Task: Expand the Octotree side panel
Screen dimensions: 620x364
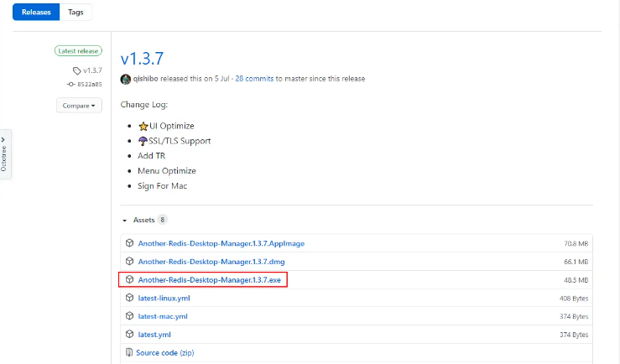Action: click(5, 154)
